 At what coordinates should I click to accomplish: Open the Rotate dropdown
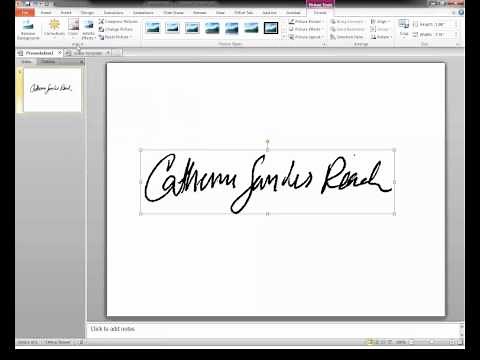(x=381, y=37)
